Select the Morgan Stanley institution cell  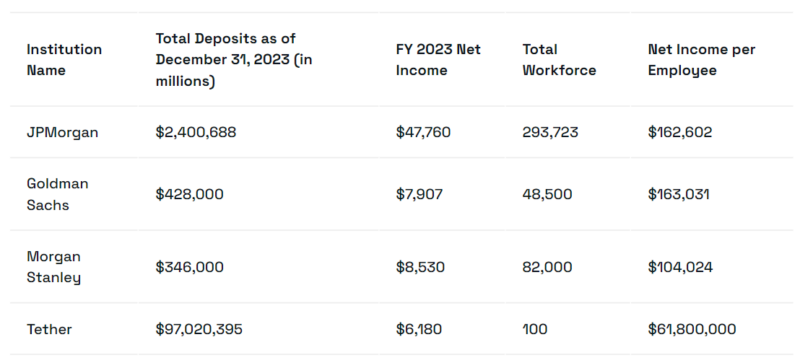coord(54,267)
